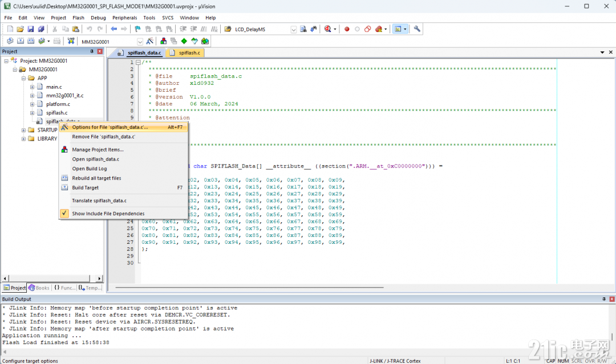
Task: Pin the Build Output panel with pushpin
Action: [604, 299]
